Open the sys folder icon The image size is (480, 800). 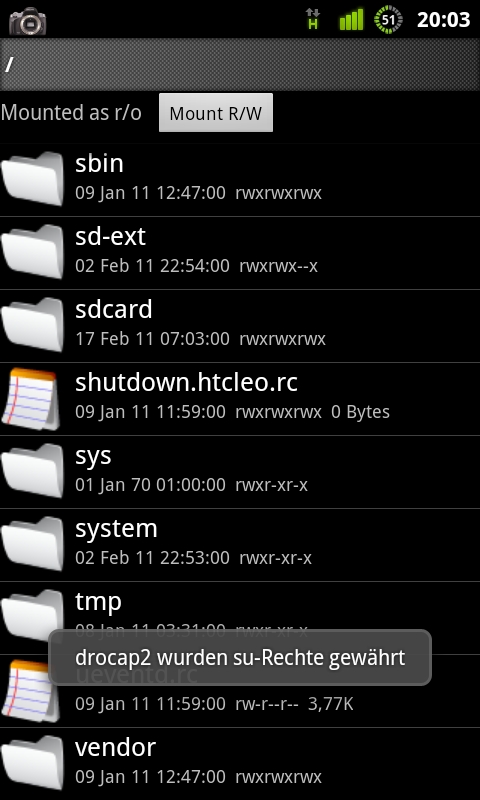(33, 470)
